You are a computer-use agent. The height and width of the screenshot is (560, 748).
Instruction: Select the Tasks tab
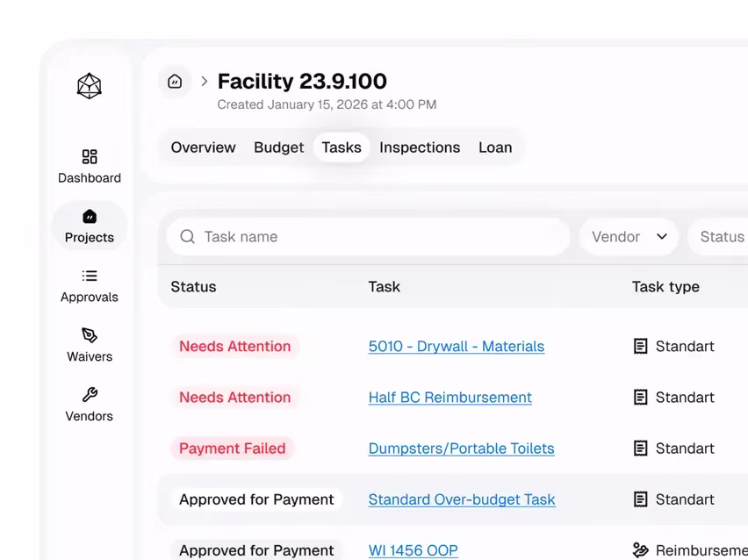(342, 147)
